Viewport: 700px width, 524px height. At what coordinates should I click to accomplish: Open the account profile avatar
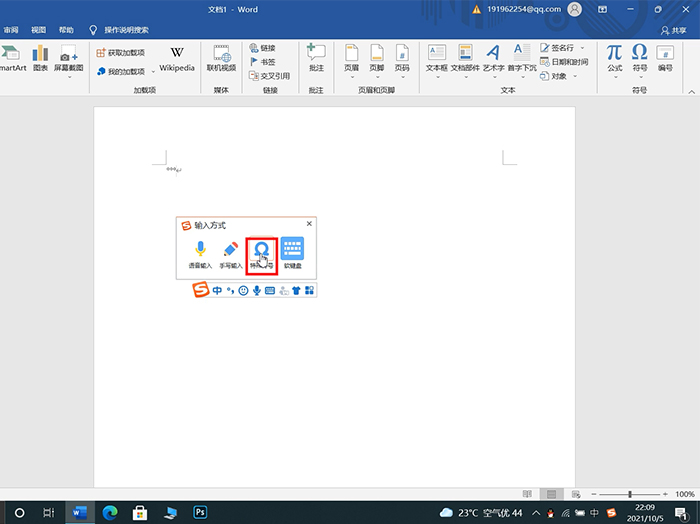coord(575,9)
